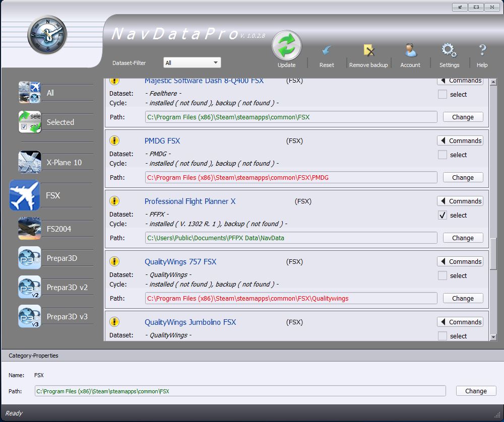Click the Ready status text

point(14,413)
